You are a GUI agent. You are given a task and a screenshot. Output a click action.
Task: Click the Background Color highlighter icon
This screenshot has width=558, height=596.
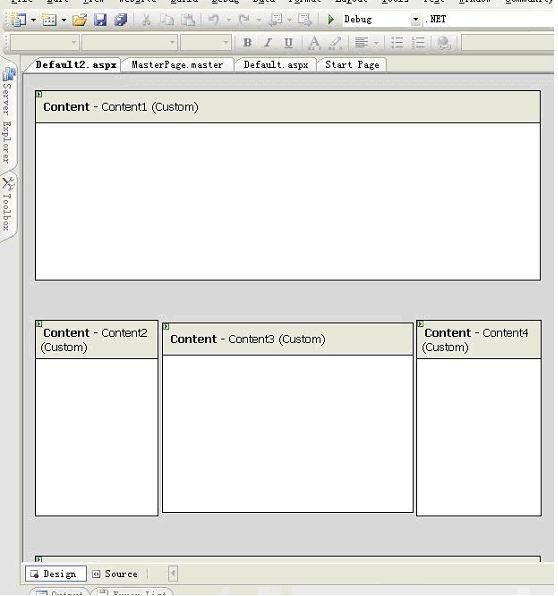[335, 43]
